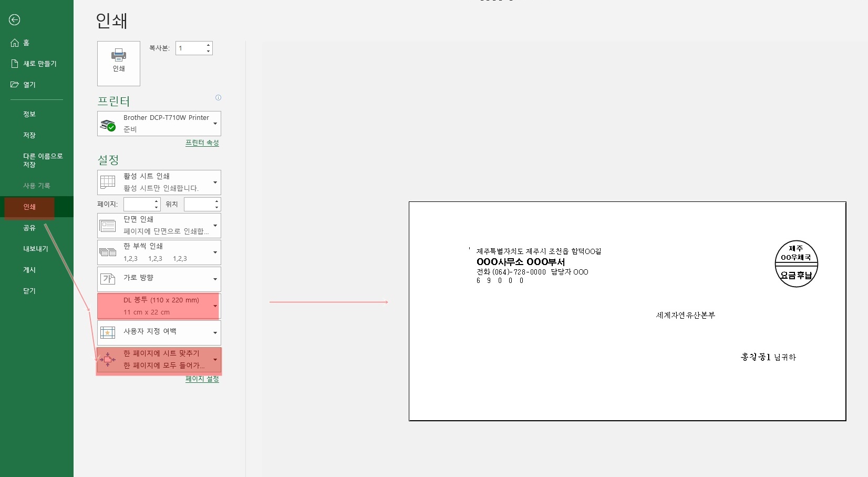868x477 pixels.
Task: Open the 게시 page
Action: coord(29,270)
